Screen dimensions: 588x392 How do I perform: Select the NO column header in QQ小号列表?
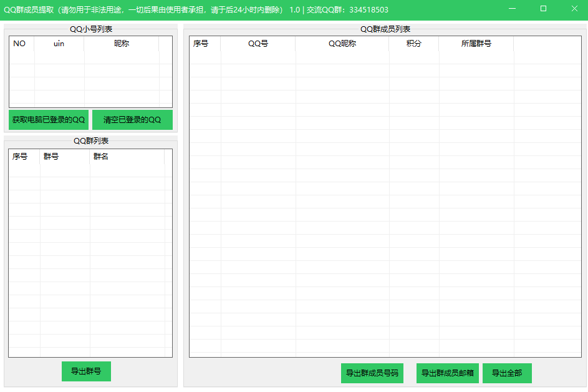22,44
